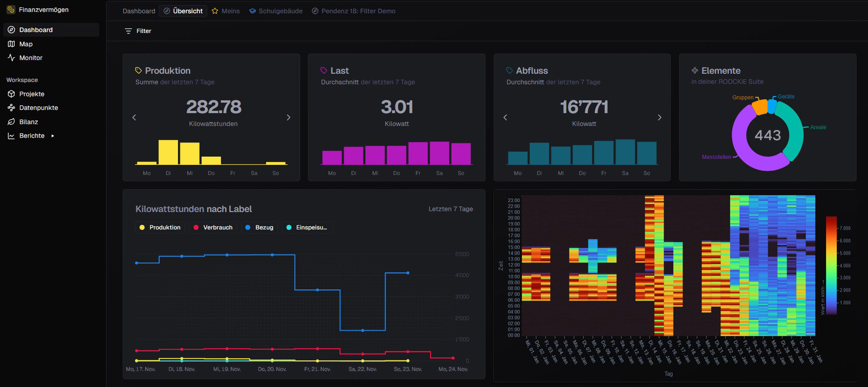Click the tallest yellow Produktion bar on Di
This screenshot has height=387, width=868.
coord(168,152)
